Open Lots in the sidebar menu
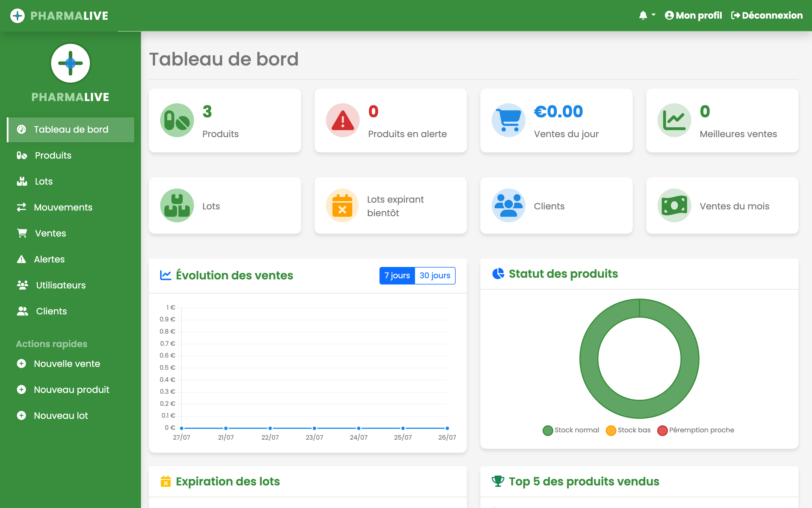The height and width of the screenshot is (508, 812). tap(70, 181)
